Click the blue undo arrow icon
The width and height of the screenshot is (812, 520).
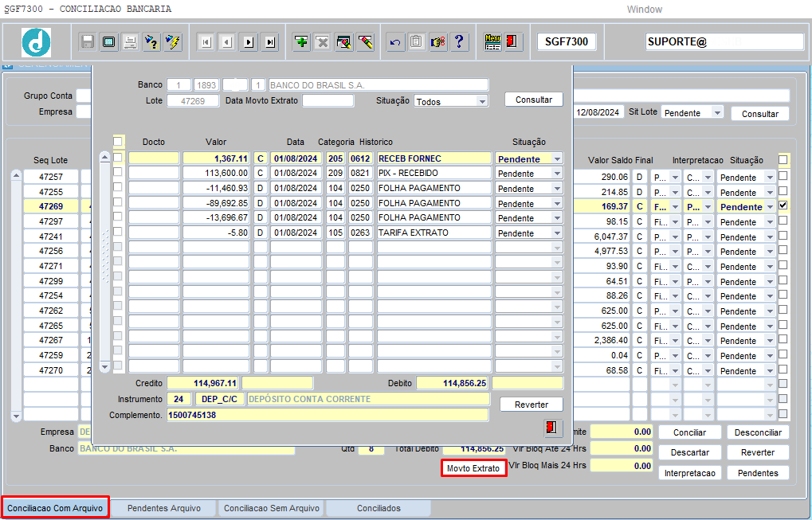click(395, 41)
